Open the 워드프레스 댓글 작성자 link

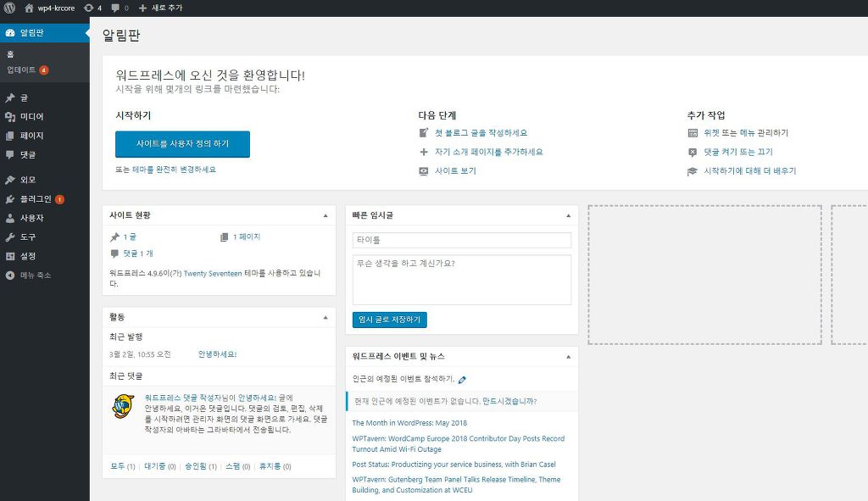pyautogui.click(x=183, y=398)
